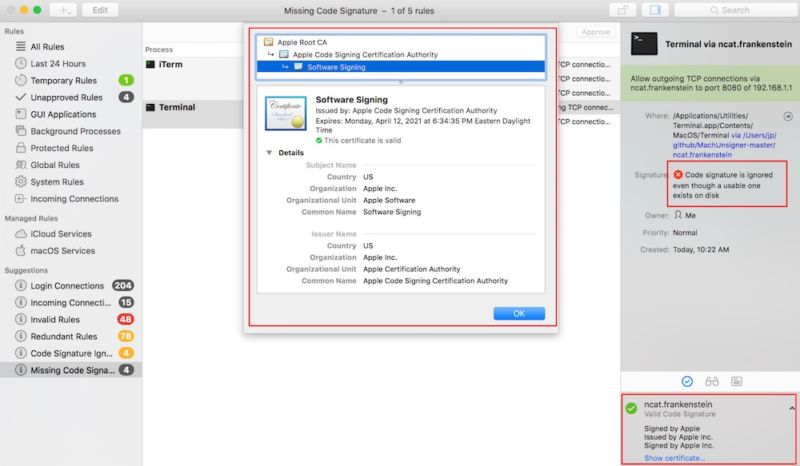Click the plus add-rule toolbar button

click(x=63, y=10)
